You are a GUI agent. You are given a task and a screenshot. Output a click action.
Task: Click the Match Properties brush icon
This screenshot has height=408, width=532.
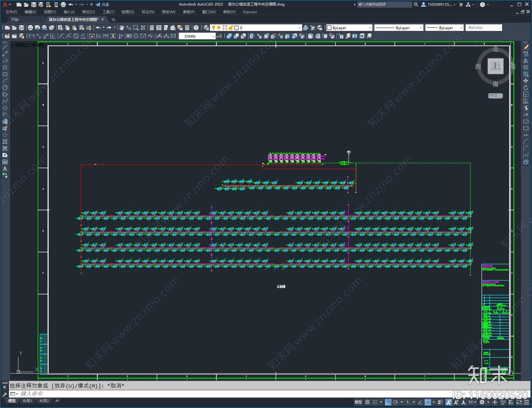(x=89, y=28)
